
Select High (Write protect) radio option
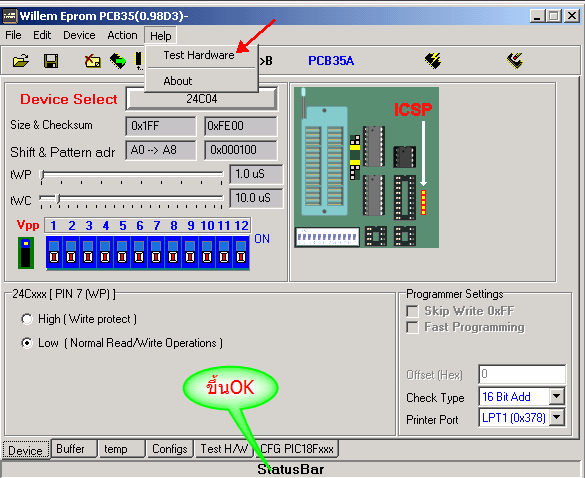coord(27,319)
